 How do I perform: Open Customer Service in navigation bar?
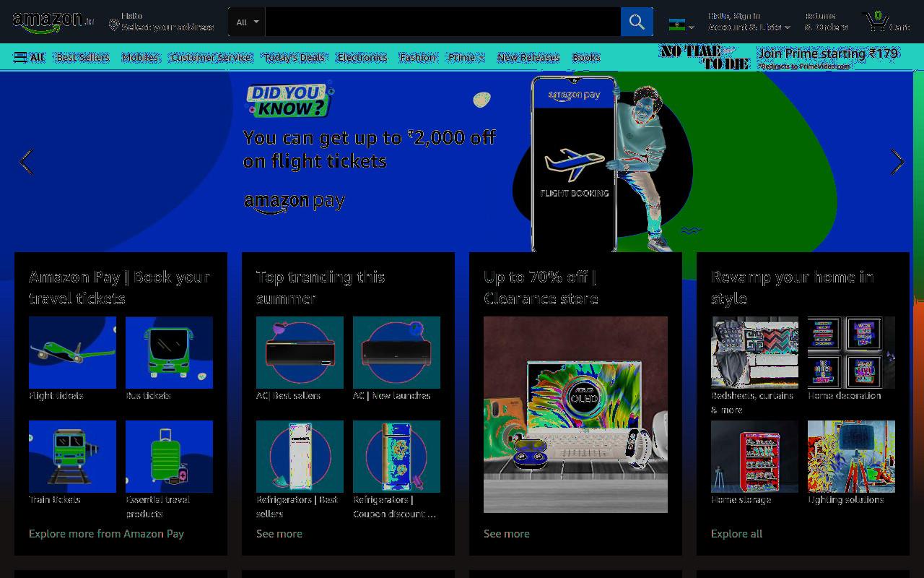pos(211,57)
